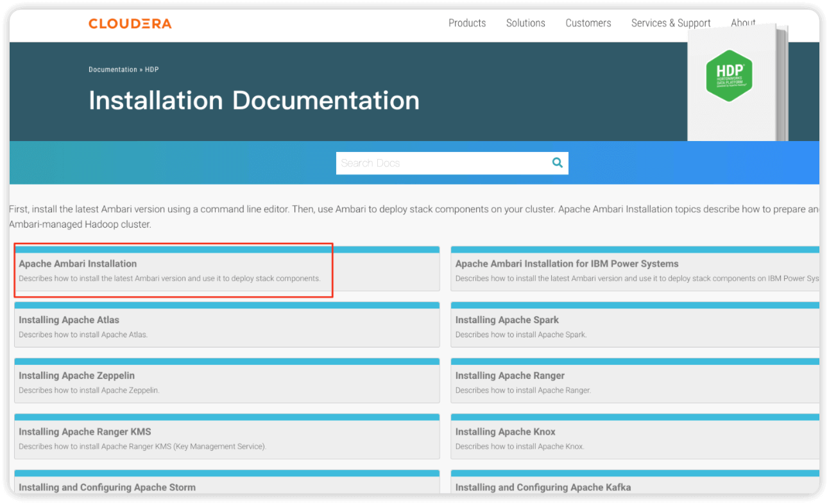The width and height of the screenshot is (829, 504).
Task: Open the Solutions menu
Action: (x=526, y=23)
